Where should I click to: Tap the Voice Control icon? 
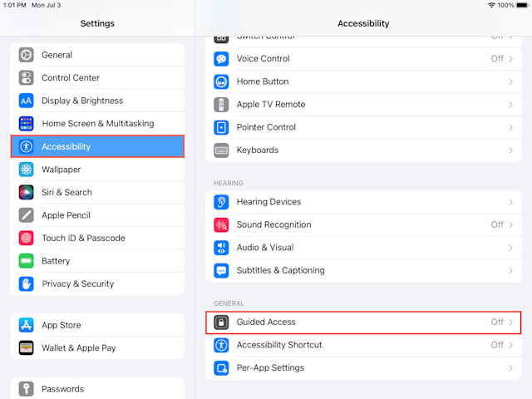tap(221, 59)
